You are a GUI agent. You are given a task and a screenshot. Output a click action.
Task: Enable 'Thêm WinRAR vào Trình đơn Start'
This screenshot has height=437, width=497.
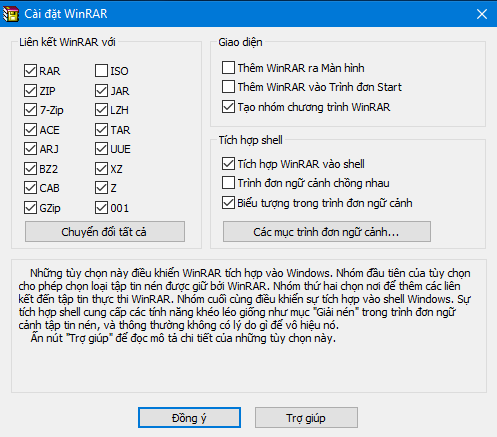[228, 87]
